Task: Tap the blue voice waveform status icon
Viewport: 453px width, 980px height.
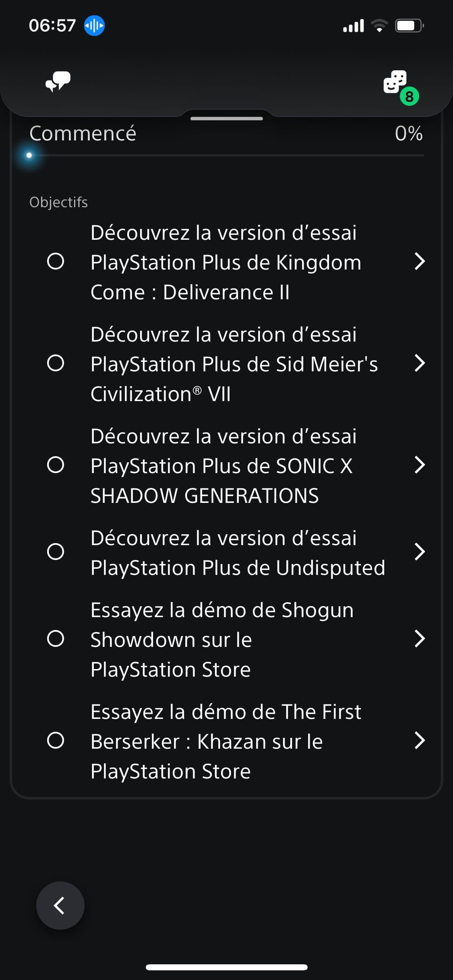Action: tap(94, 26)
